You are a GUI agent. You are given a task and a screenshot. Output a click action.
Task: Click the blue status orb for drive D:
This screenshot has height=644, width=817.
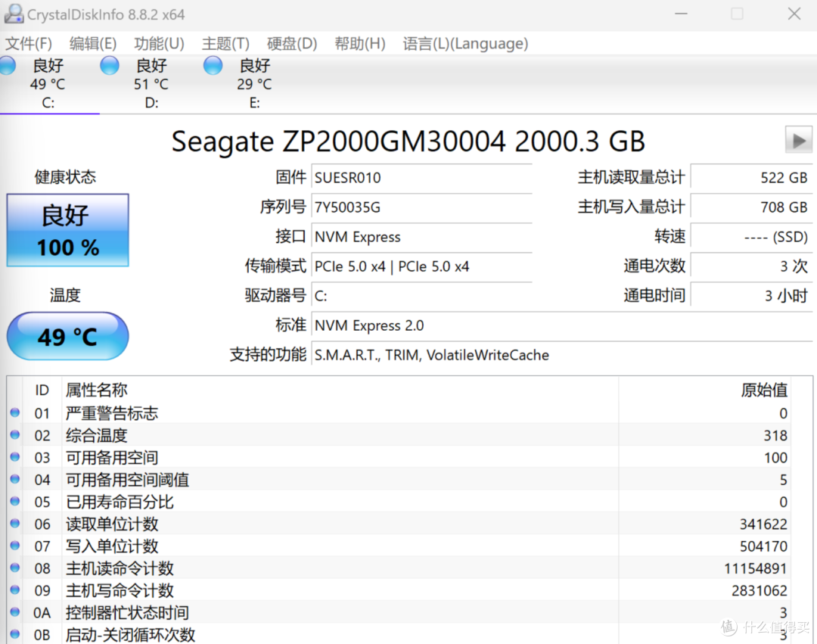coord(110,66)
